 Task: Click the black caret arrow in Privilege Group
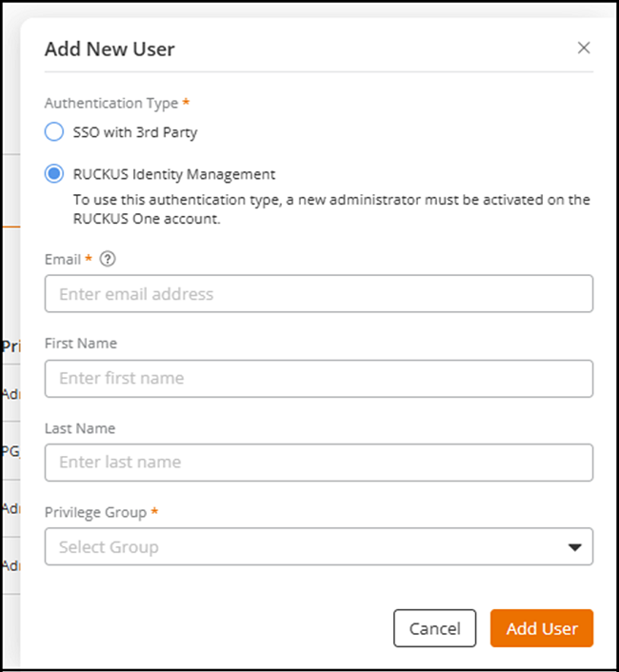tap(574, 547)
